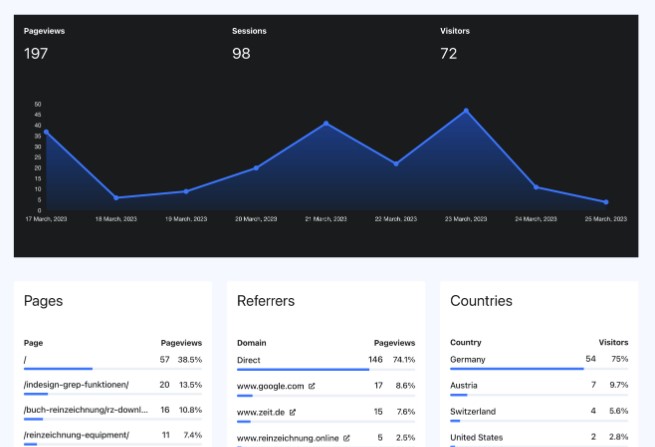
Task: Click the www.google.com referrer domain
Action: click(x=270, y=385)
